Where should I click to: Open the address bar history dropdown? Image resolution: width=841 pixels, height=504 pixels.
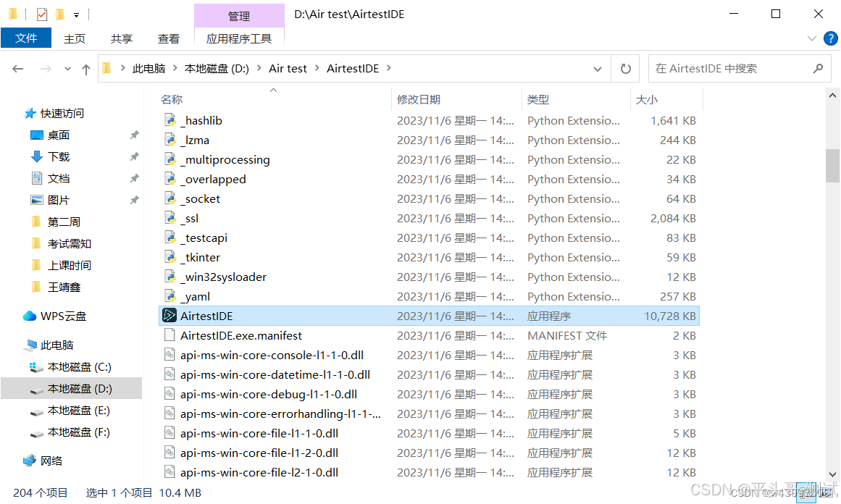tap(597, 68)
